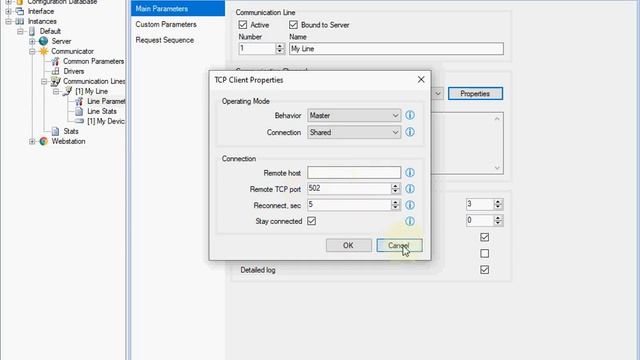
Task: Close the TCP Client Properties dialog
Action: coord(421,80)
